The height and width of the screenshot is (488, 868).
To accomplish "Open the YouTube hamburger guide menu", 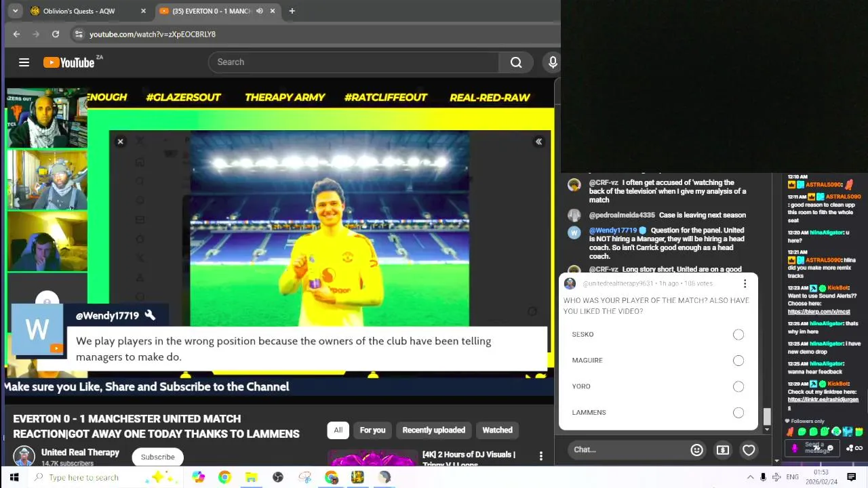I will (x=24, y=62).
